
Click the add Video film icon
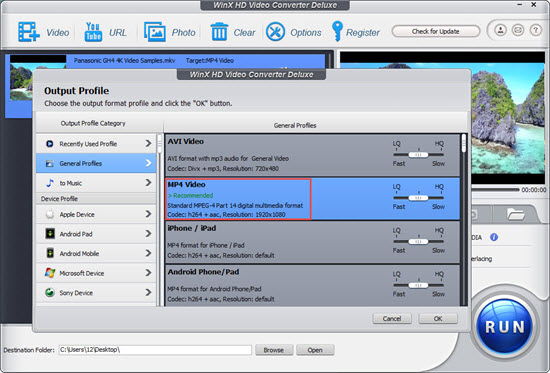click(x=29, y=32)
